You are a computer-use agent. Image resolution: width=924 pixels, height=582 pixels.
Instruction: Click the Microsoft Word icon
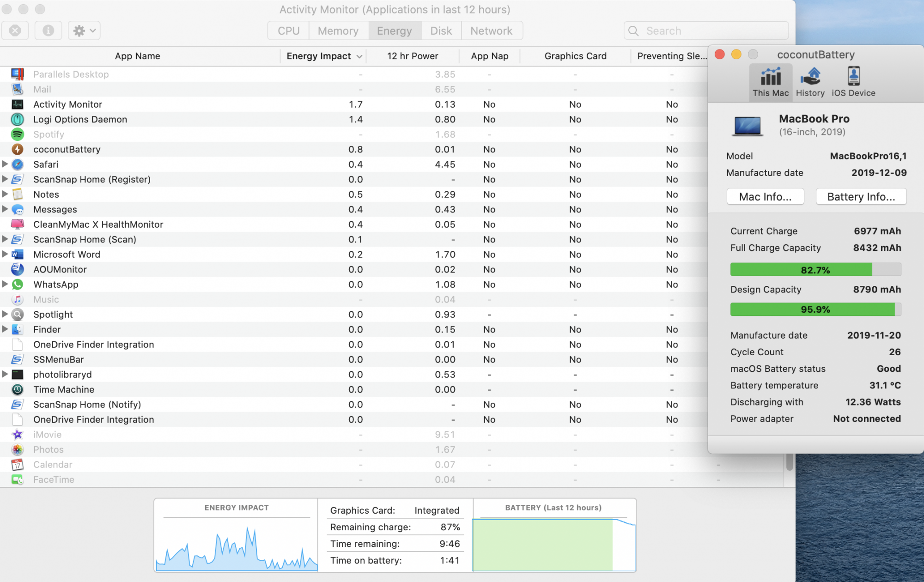[18, 255]
